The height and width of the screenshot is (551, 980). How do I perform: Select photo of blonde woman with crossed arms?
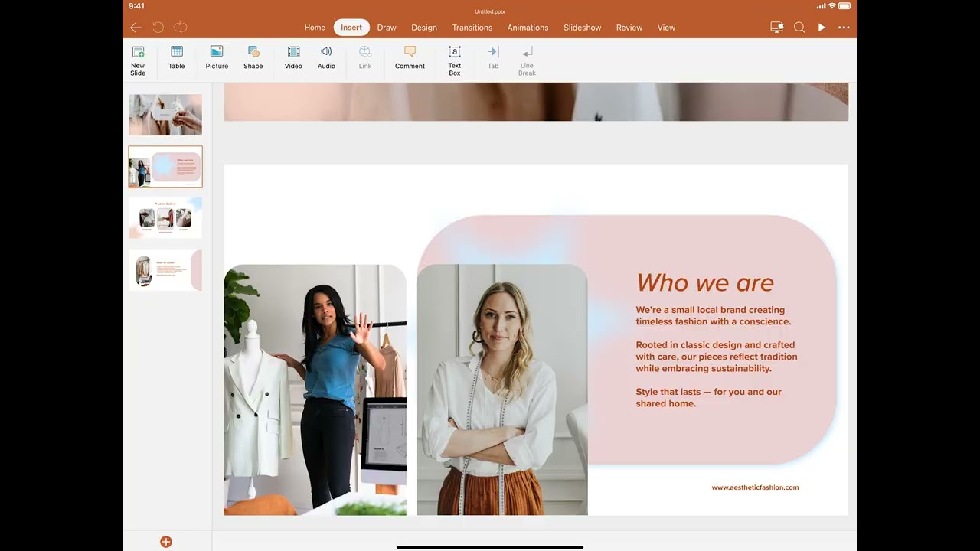(502, 390)
